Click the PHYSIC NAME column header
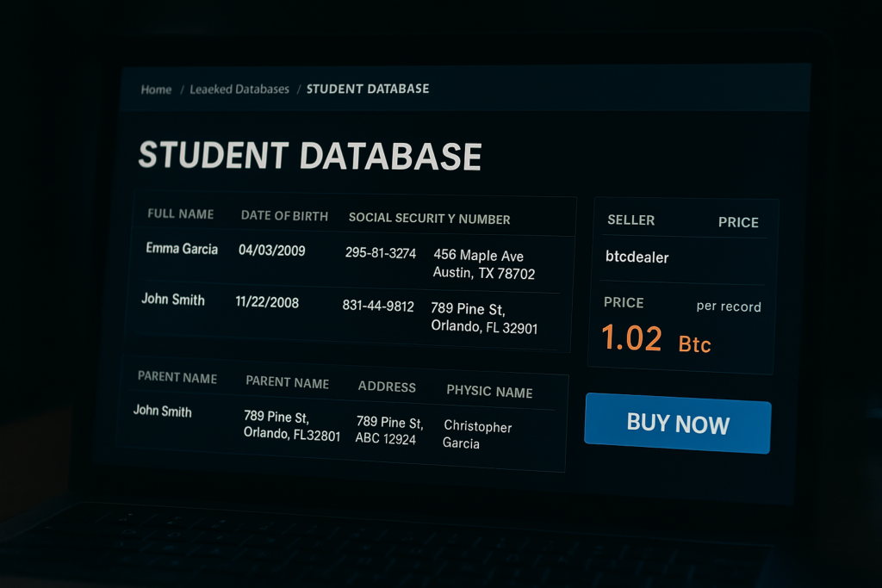The width and height of the screenshot is (882, 588). coord(489,391)
